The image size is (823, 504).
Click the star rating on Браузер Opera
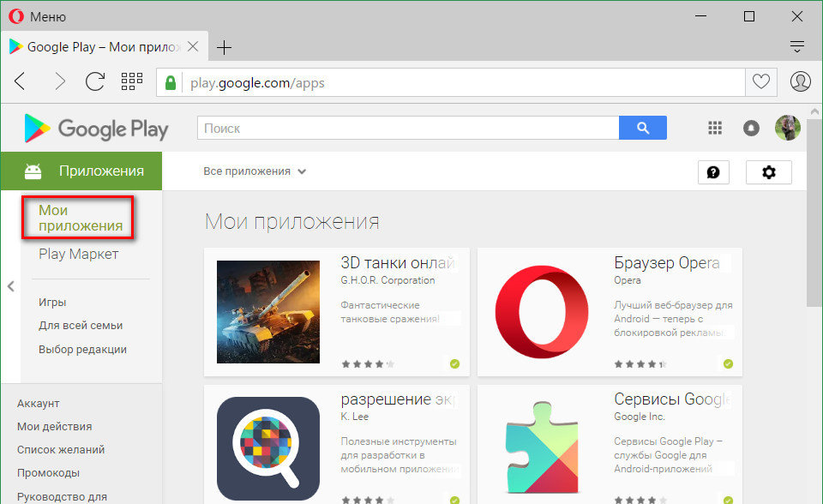click(641, 363)
